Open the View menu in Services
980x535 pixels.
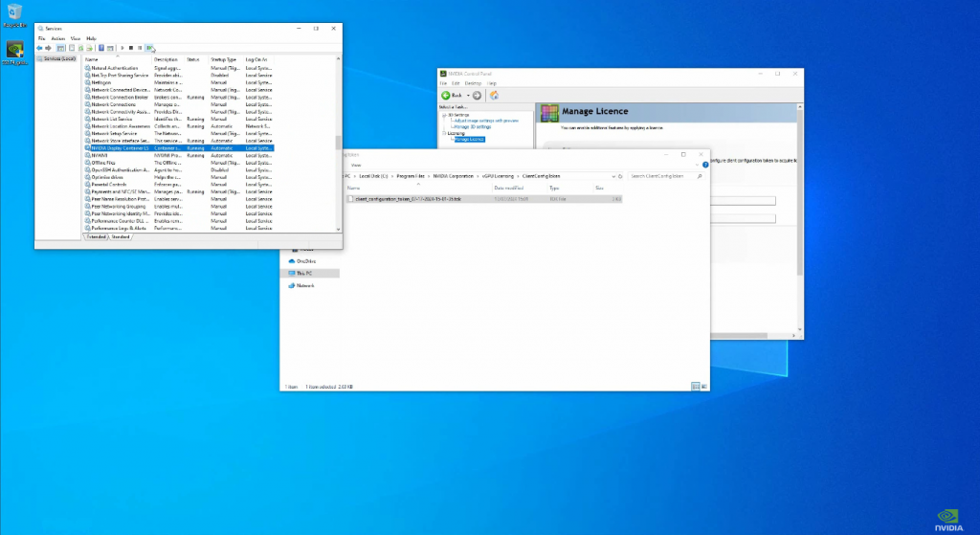[x=76, y=38]
